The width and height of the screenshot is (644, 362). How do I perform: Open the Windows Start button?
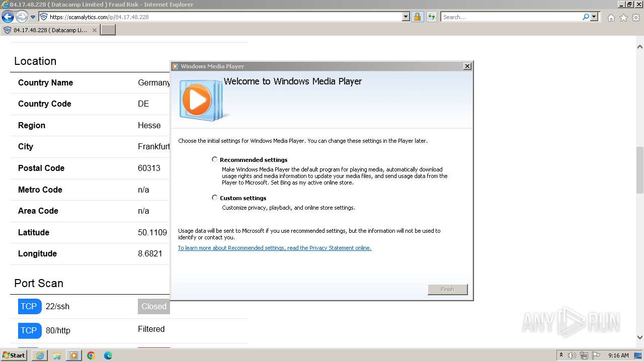click(x=14, y=355)
